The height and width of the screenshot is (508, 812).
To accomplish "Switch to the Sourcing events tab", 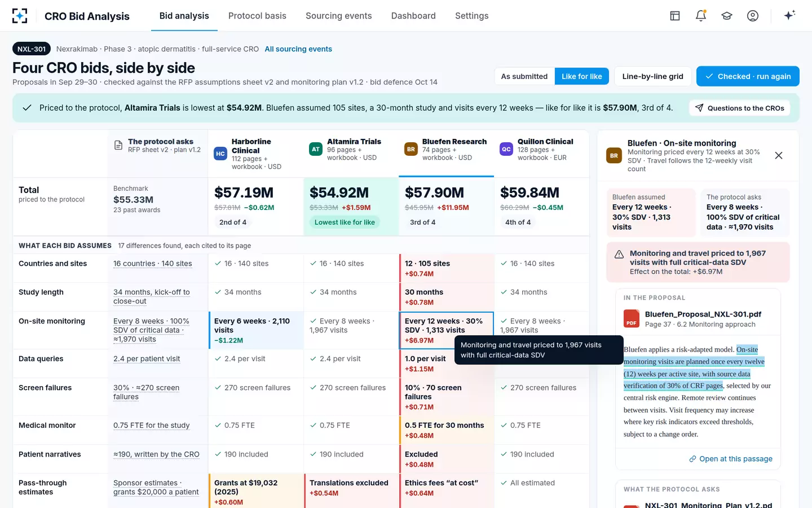I will 339,16.
